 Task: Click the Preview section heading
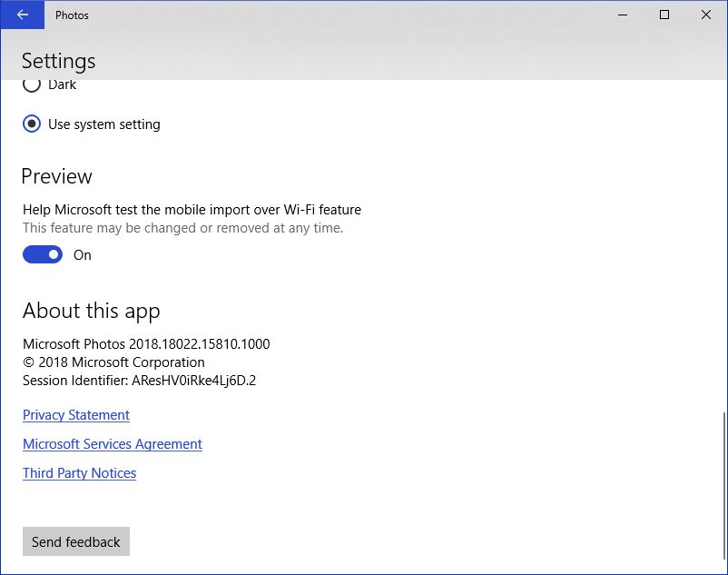point(56,176)
